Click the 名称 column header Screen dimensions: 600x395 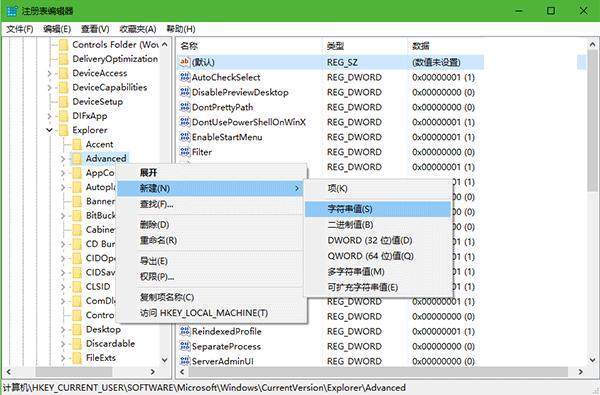[x=249, y=46]
